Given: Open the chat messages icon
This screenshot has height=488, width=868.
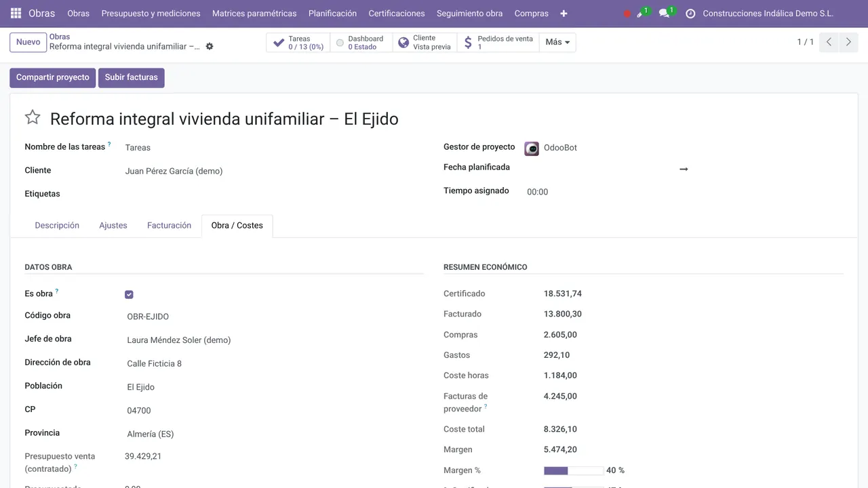Looking at the screenshot, I should [x=667, y=13].
